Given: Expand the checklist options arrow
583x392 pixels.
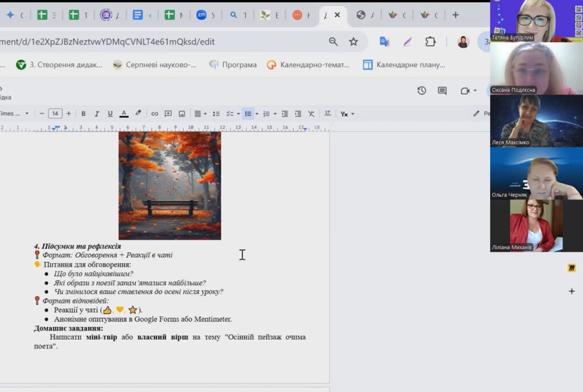Looking at the screenshot, I should 239,114.
